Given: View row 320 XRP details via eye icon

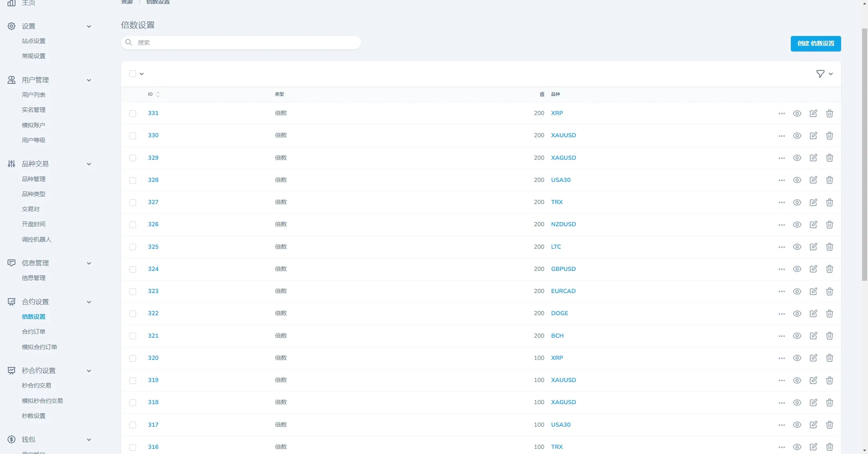Looking at the screenshot, I should tap(797, 358).
